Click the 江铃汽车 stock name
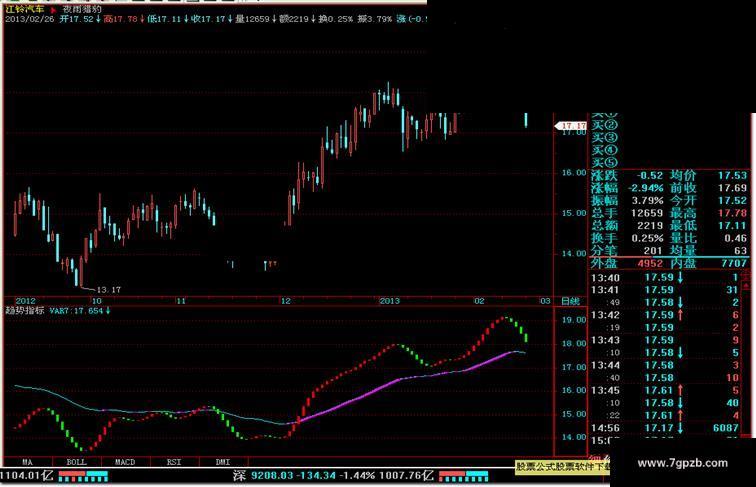This screenshot has width=756, height=487. point(25,9)
